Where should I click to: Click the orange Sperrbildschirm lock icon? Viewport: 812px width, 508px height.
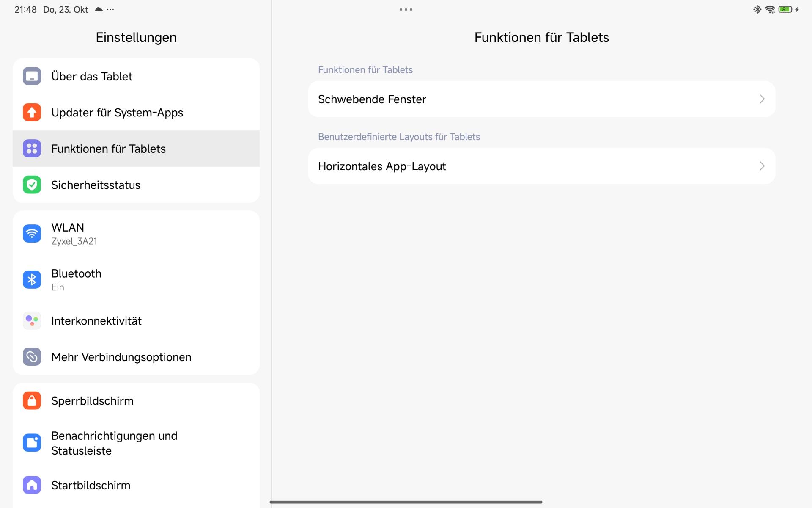(32, 400)
